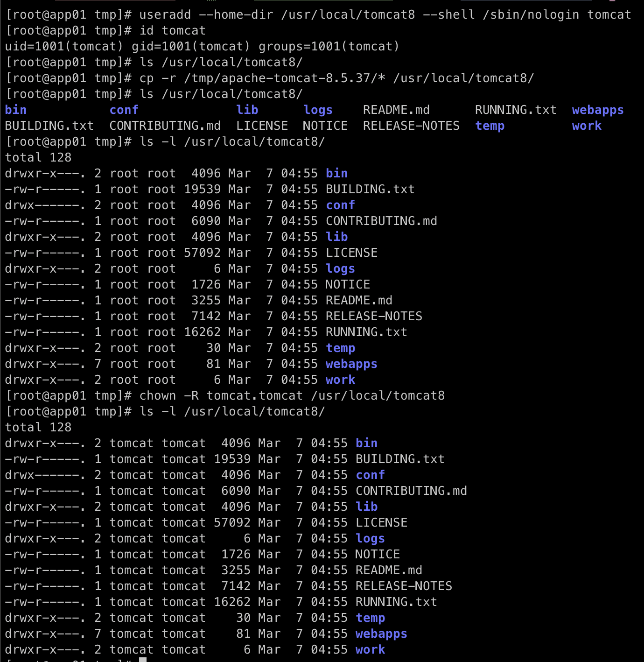This screenshot has height=662, width=644.
Task: Click the "--home-dir" option text
Action: 236,15
